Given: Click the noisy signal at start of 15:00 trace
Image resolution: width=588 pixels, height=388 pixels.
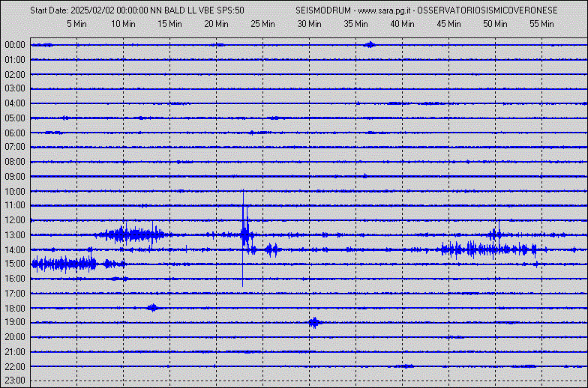Looking at the screenshot, I should pyautogui.click(x=64, y=264).
